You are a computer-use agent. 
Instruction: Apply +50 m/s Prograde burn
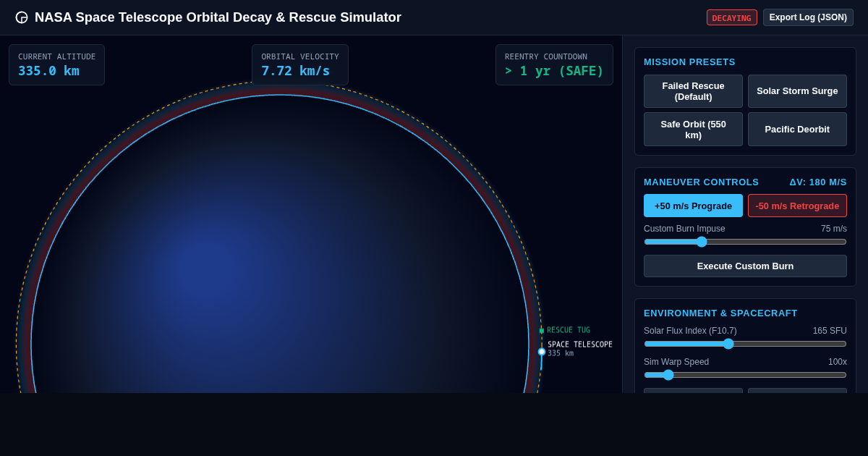pos(693,206)
